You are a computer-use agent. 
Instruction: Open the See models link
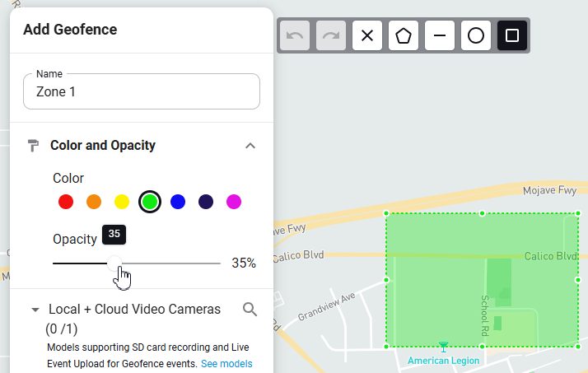[x=226, y=364]
